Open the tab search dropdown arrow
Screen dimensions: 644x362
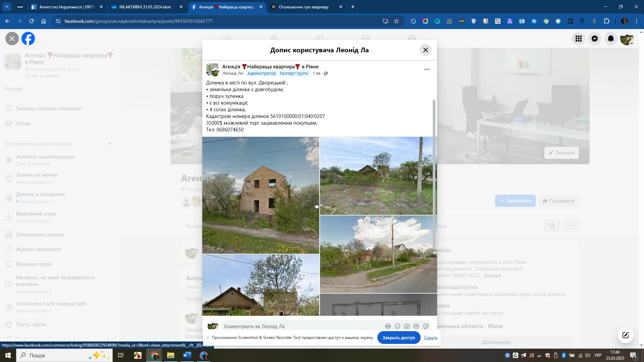[x=7, y=7]
